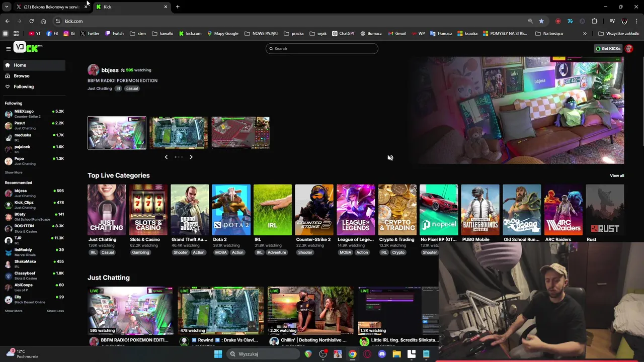
Task: Unmute the featured stream preview
Action: (x=390, y=158)
